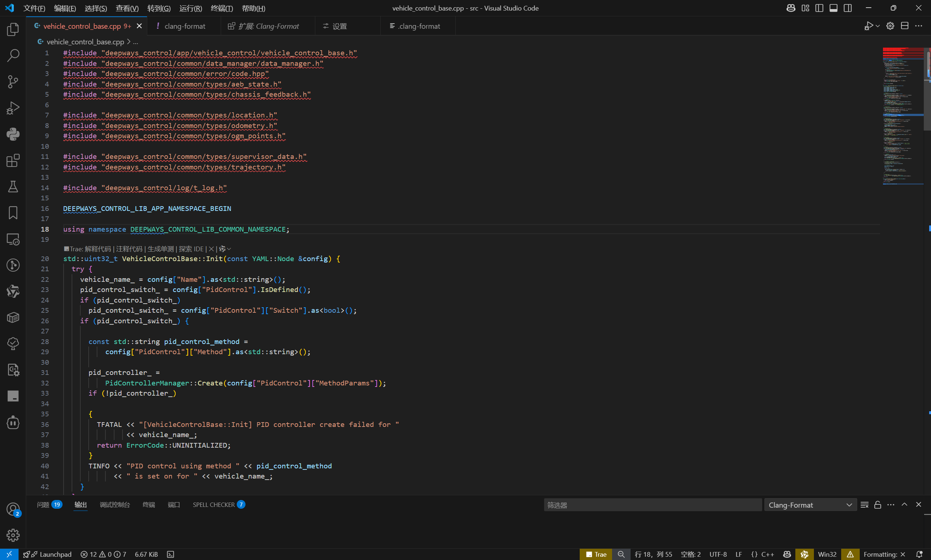Open the Source Control view
931x560 pixels.
tap(13, 81)
